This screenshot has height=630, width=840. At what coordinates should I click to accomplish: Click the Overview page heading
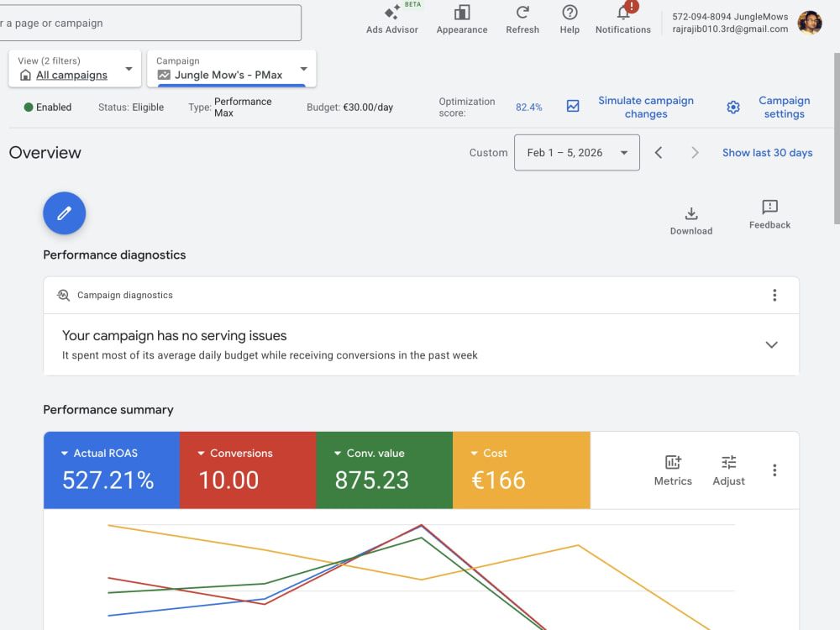pos(45,153)
